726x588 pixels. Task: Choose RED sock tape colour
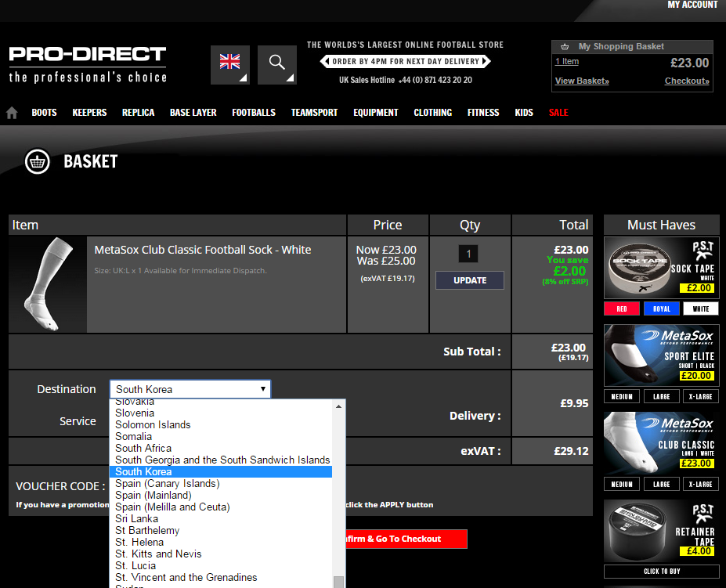pyautogui.click(x=622, y=308)
